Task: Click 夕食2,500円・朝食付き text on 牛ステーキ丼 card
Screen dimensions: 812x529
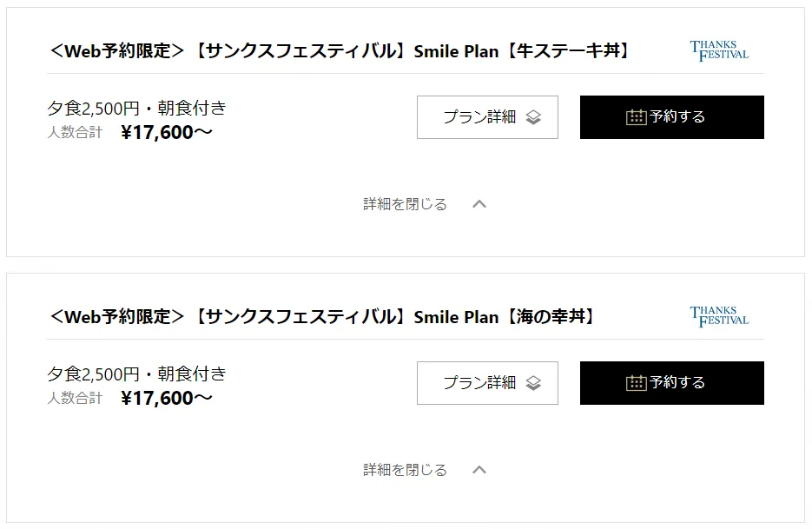Action: [x=136, y=109]
